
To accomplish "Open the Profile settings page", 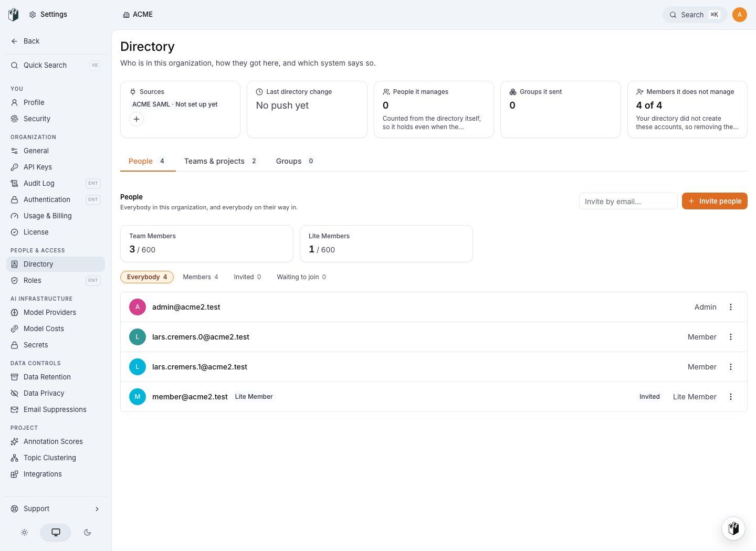I will click(56, 102).
